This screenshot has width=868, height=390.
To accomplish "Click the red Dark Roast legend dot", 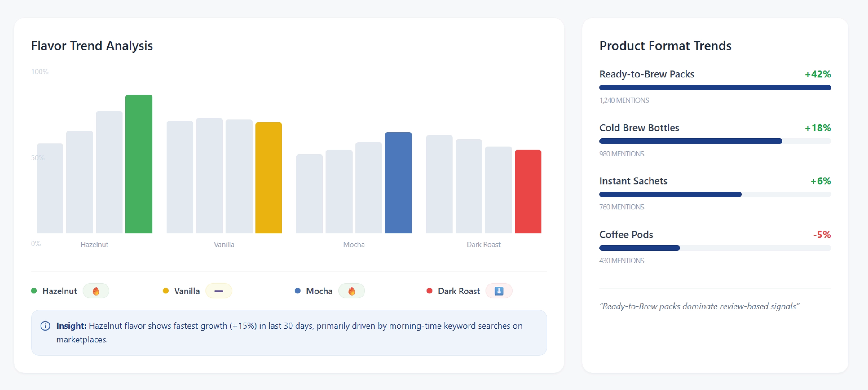I will pos(429,291).
